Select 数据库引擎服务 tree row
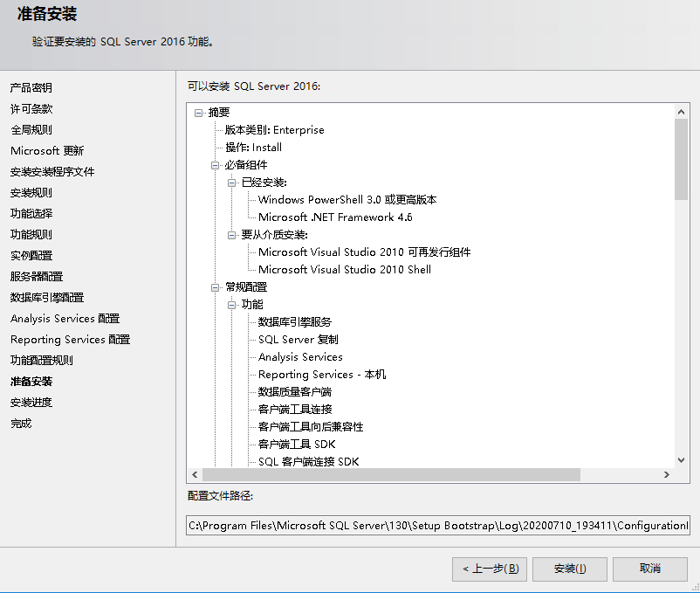Image resolution: width=700 pixels, height=593 pixels. pyautogui.click(x=295, y=322)
